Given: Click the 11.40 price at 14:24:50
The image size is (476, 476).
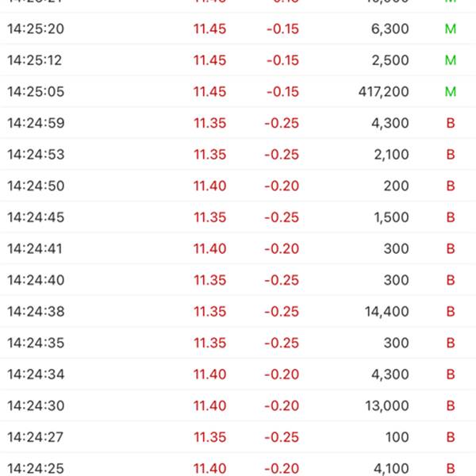Looking at the screenshot, I should pos(209,186).
